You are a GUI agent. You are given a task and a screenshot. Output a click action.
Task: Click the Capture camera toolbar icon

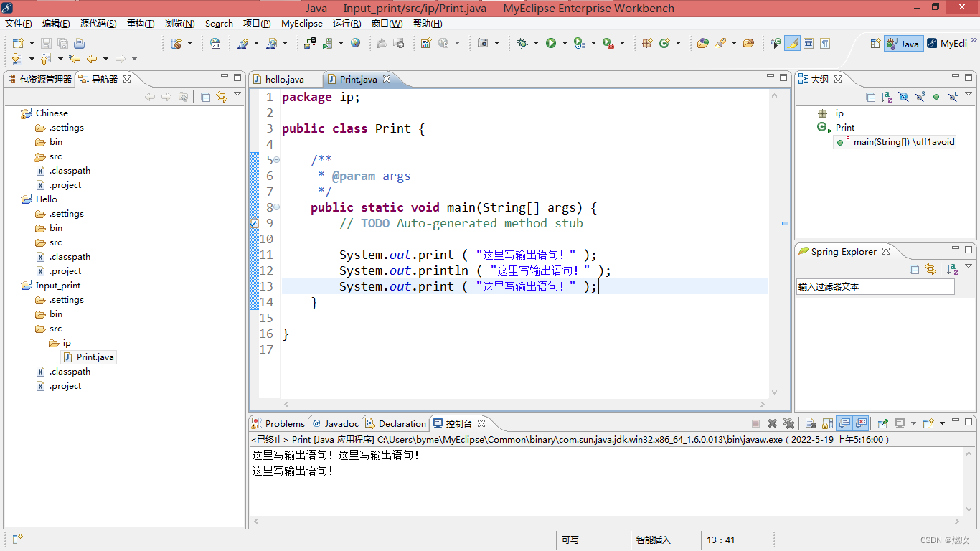pos(483,43)
